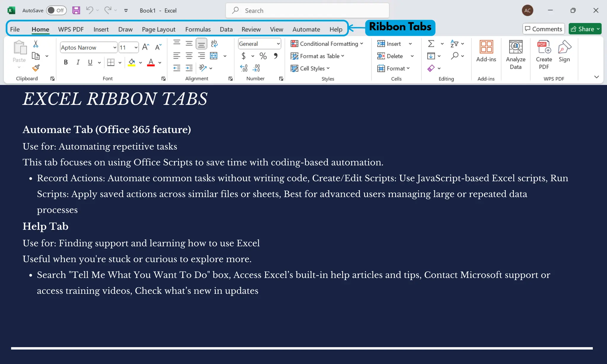Click the Align Right icon
607x364 pixels.
tap(202, 56)
